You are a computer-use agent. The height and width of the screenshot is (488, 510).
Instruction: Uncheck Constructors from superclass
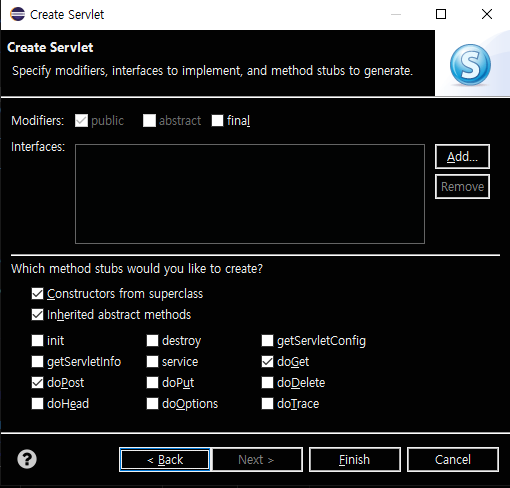[x=37, y=294]
